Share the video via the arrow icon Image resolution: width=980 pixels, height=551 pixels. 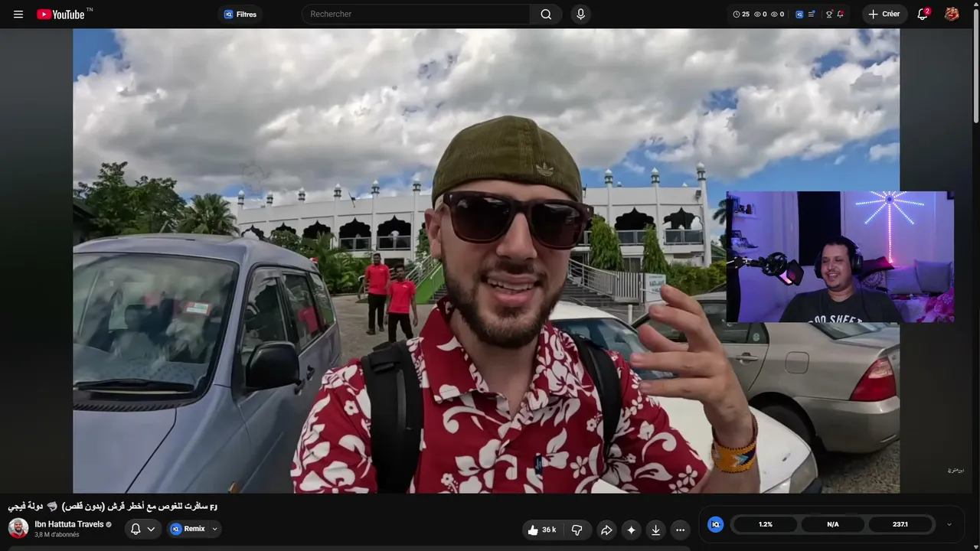(x=606, y=530)
